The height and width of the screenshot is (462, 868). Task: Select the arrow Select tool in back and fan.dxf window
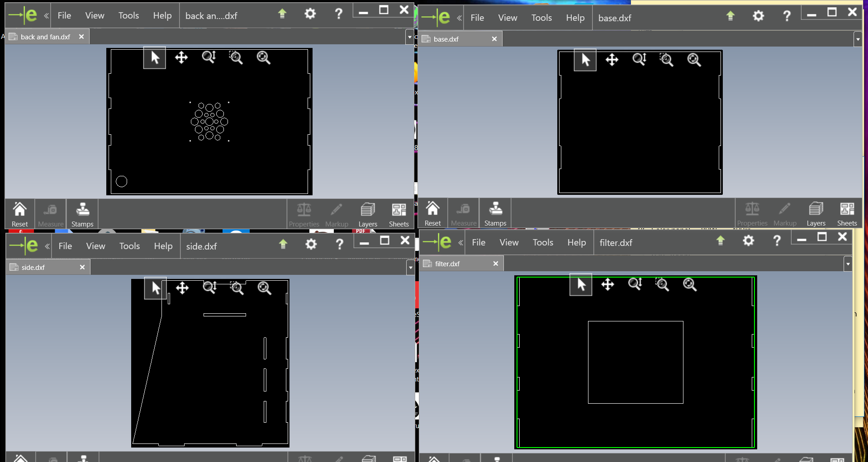pos(155,58)
